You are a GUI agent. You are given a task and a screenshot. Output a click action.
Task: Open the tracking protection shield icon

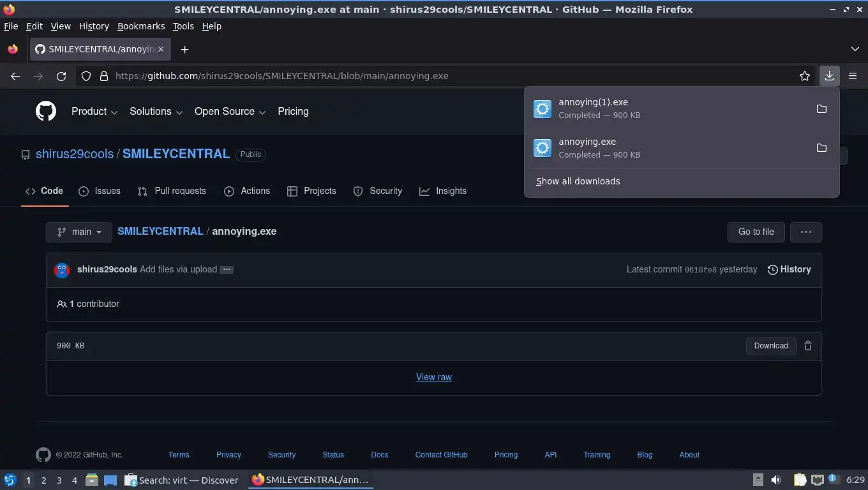click(x=86, y=76)
